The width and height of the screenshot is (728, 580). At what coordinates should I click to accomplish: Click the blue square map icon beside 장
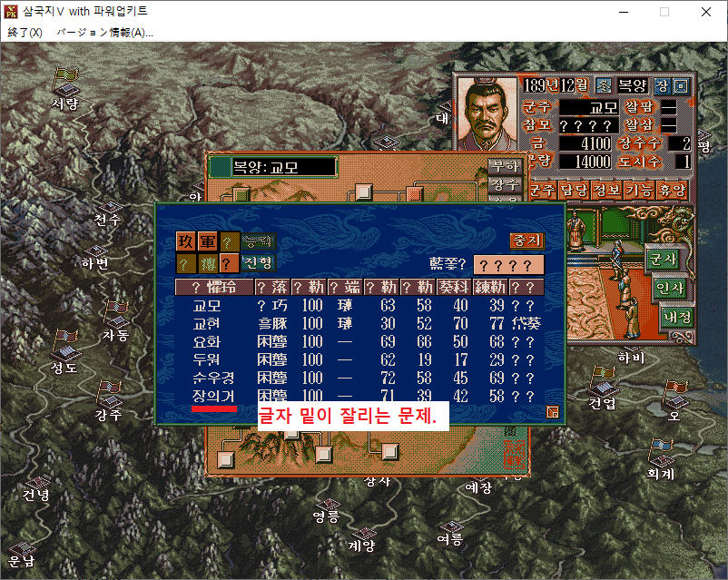coord(681,85)
